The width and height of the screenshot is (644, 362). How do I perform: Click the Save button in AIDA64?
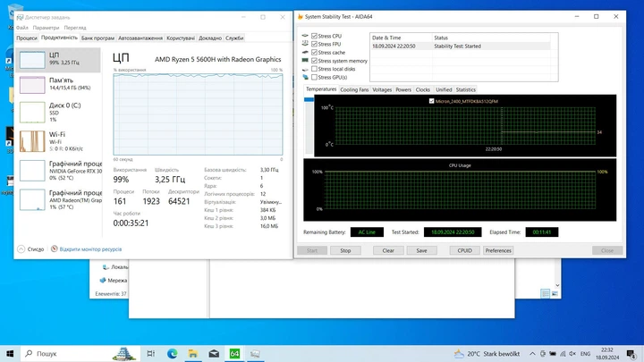421,250
